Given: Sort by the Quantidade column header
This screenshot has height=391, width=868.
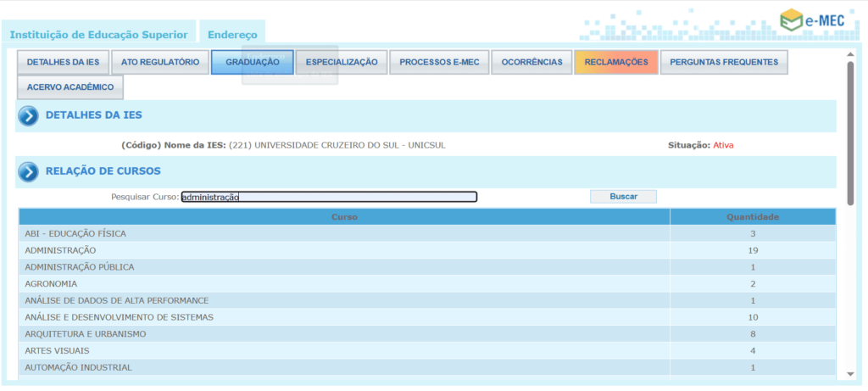Looking at the screenshot, I should point(752,217).
